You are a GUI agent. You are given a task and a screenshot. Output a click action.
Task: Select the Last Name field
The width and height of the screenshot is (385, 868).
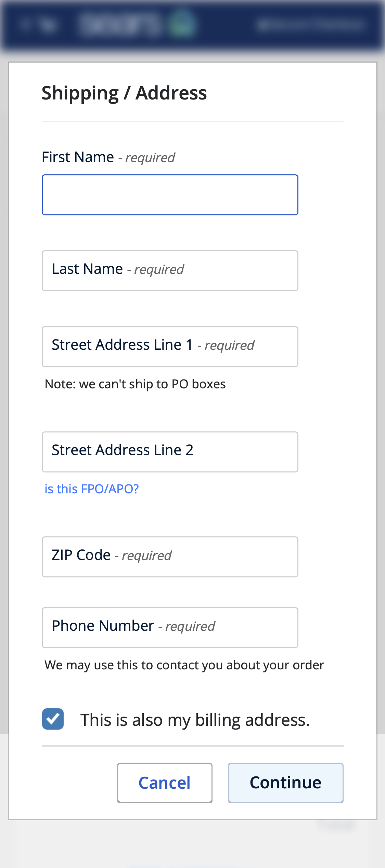[170, 271]
